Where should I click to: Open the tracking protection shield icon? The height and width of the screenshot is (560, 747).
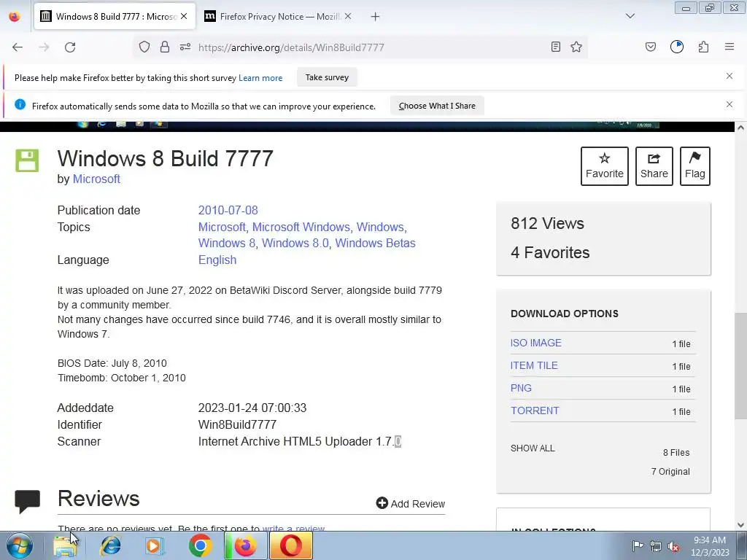144,47
